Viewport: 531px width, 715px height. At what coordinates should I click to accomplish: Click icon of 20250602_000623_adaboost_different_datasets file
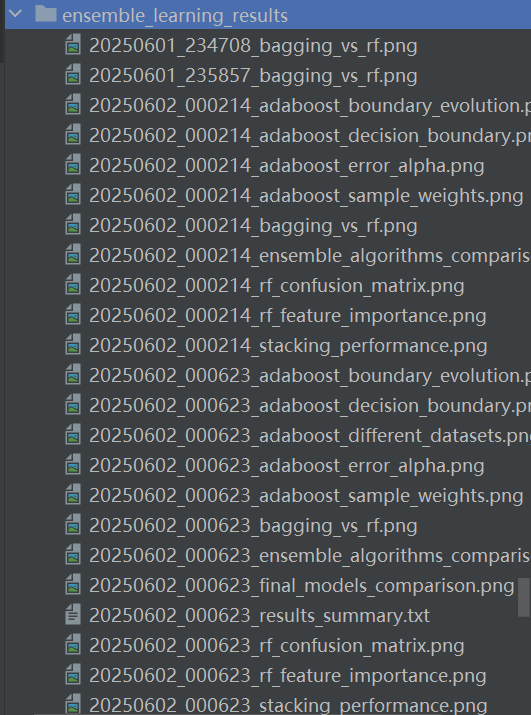73,435
